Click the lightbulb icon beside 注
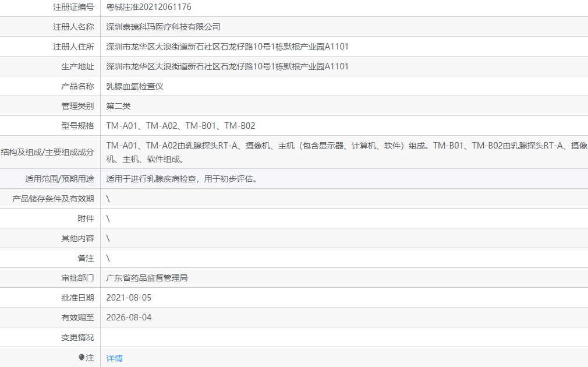Viewport: 588px width, 367px height. pyautogui.click(x=82, y=358)
